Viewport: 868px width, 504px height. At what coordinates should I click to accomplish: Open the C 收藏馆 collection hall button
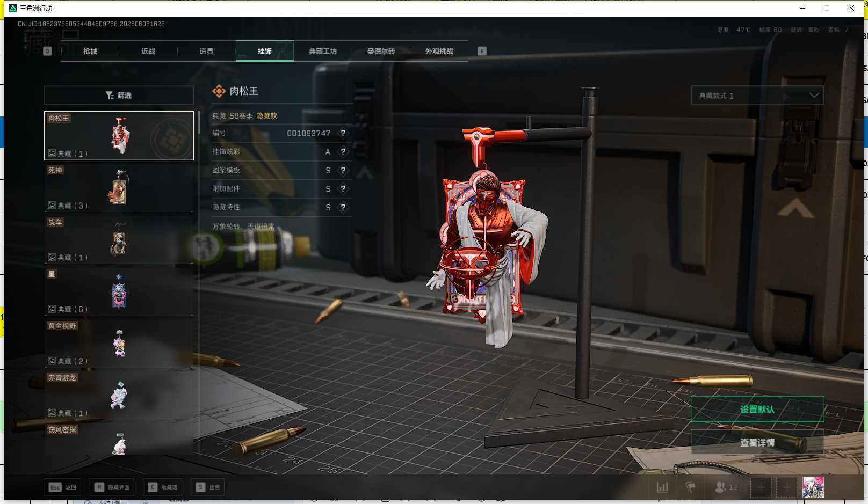(x=163, y=487)
